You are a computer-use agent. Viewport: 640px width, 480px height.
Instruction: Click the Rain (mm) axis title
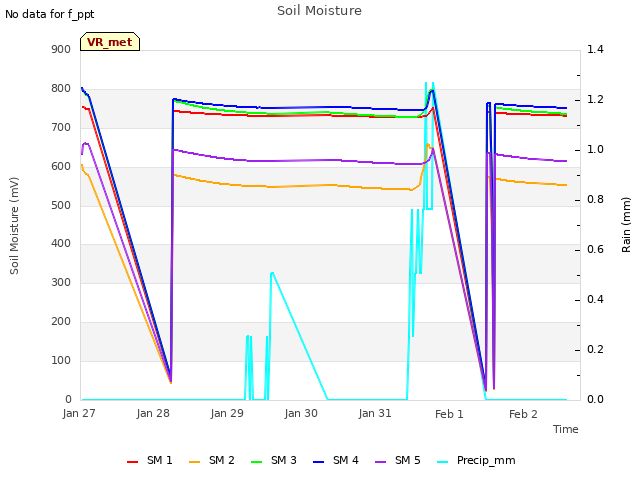(626, 225)
